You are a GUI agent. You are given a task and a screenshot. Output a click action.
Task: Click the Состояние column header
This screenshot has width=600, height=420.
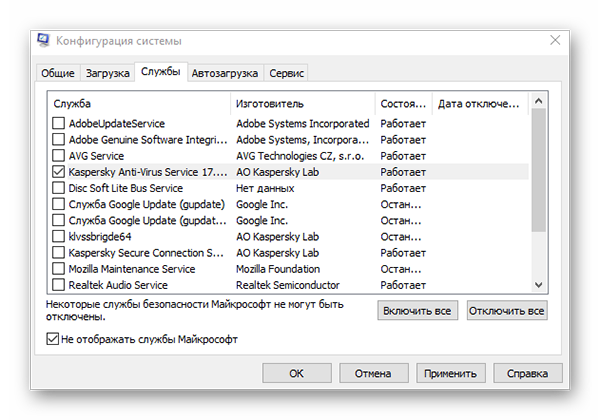(x=403, y=104)
